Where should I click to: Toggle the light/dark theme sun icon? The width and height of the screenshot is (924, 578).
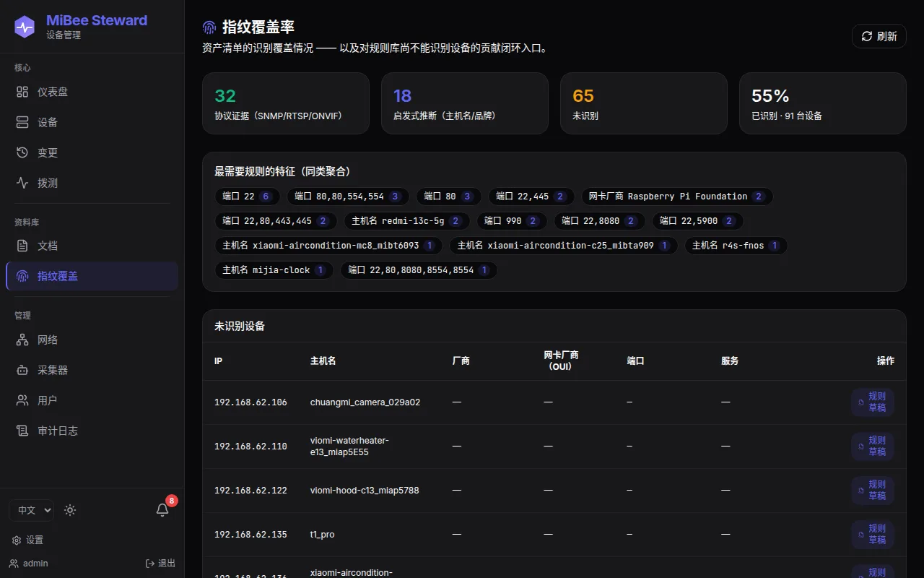(x=70, y=510)
